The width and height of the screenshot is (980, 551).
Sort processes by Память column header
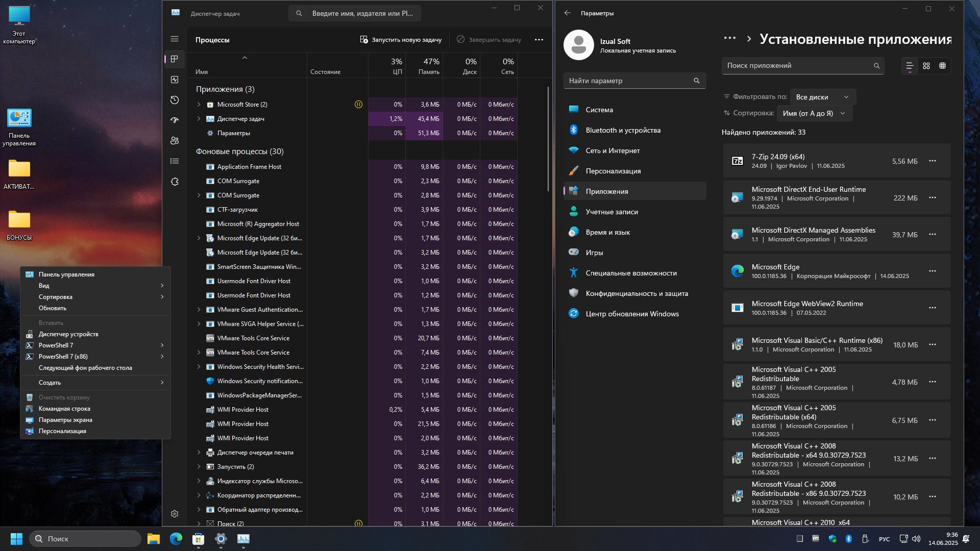click(424, 66)
